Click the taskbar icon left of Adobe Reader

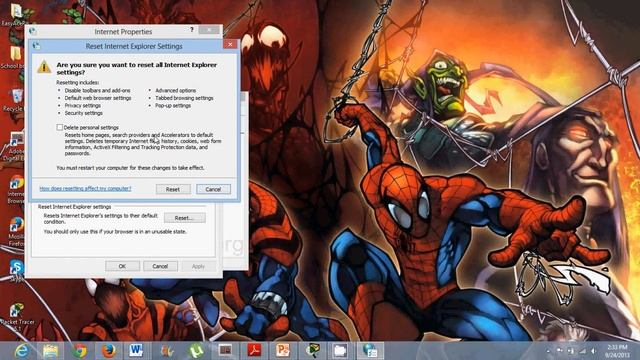[x=225, y=350]
